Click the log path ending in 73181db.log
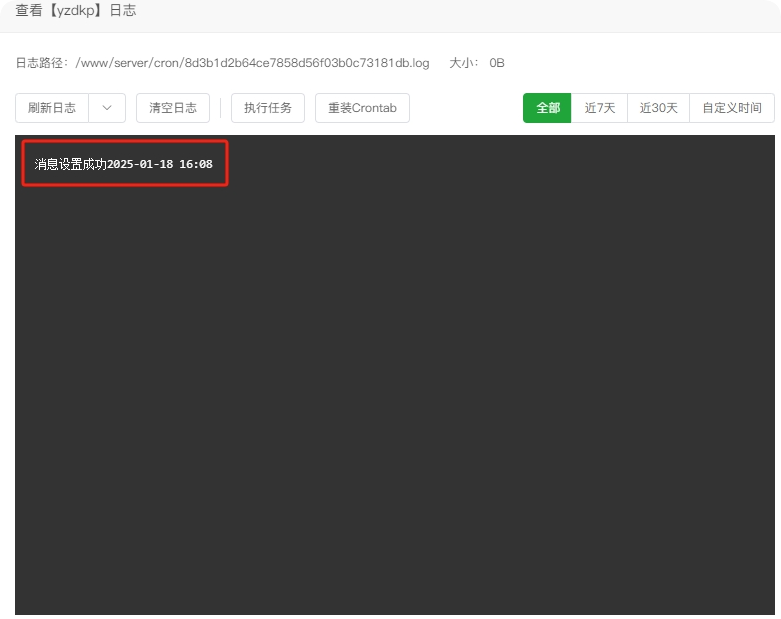This screenshot has height=619, width=781. coord(252,63)
